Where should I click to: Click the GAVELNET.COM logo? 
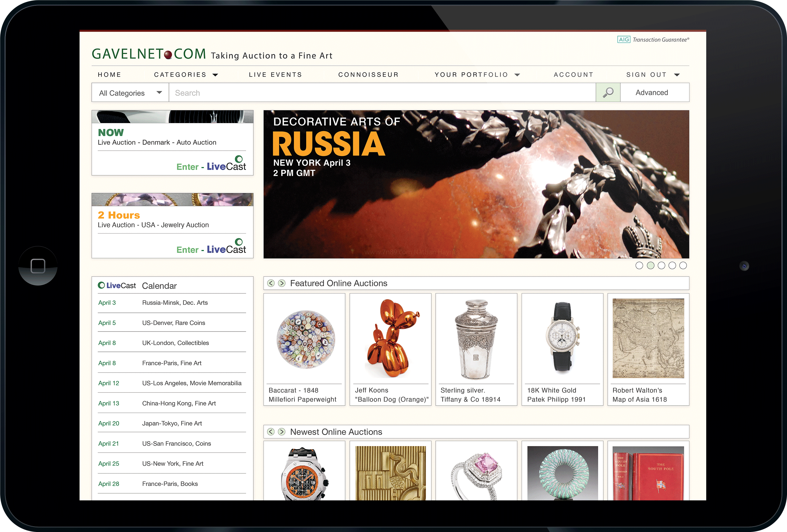(149, 54)
